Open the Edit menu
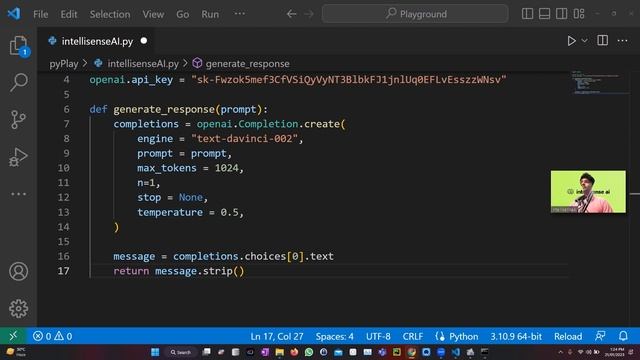640x360 pixels. 69,14
